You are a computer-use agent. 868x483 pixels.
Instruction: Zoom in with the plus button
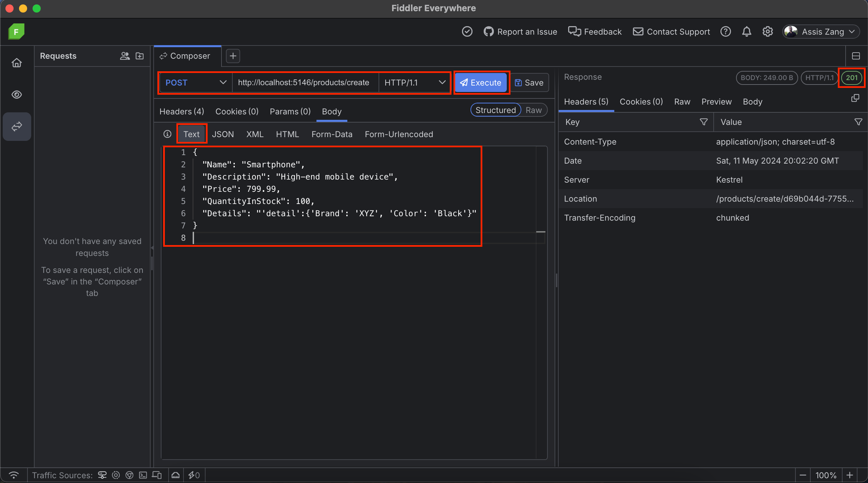(850, 475)
